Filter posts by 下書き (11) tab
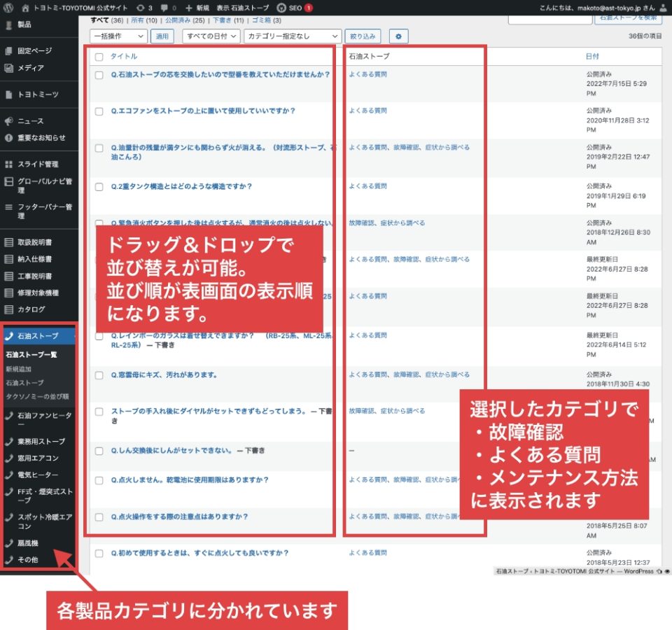This screenshot has width=672, height=630. (x=228, y=20)
